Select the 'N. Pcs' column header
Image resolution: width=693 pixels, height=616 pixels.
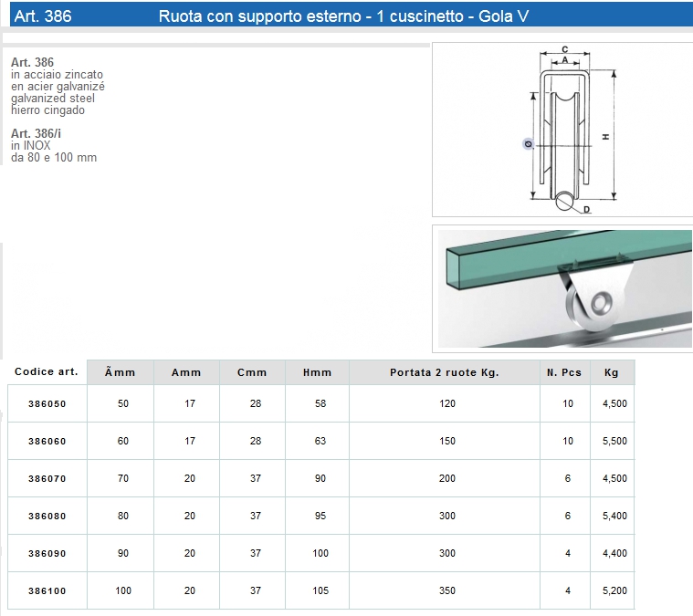[x=564, y=372]
